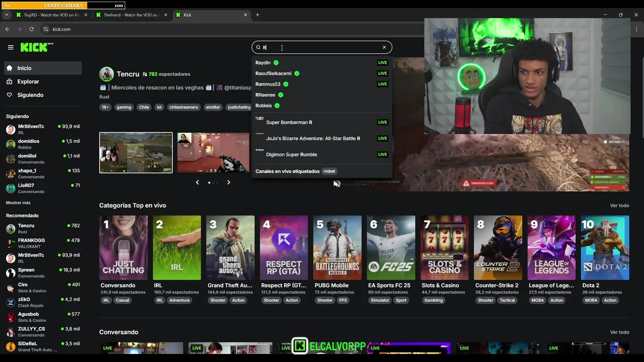644x362 pixels.
Task: Select Robleis search suggestion
Action: (321, 106)
